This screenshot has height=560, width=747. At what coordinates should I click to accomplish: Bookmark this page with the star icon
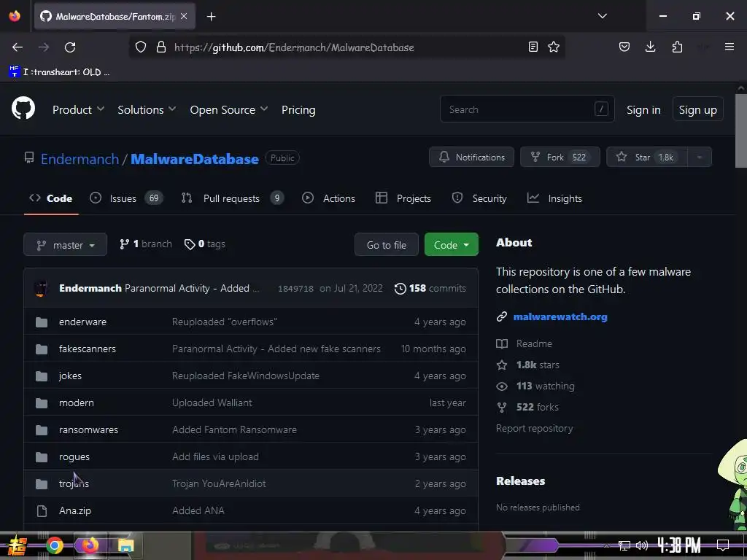pos(554,47)
